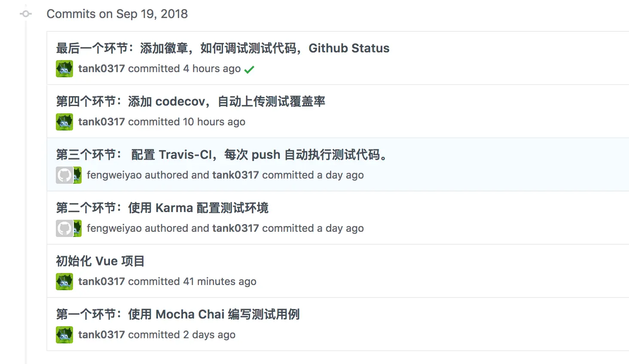Click tank0317 in the Mocha Chai commit byline

point(101,334)
